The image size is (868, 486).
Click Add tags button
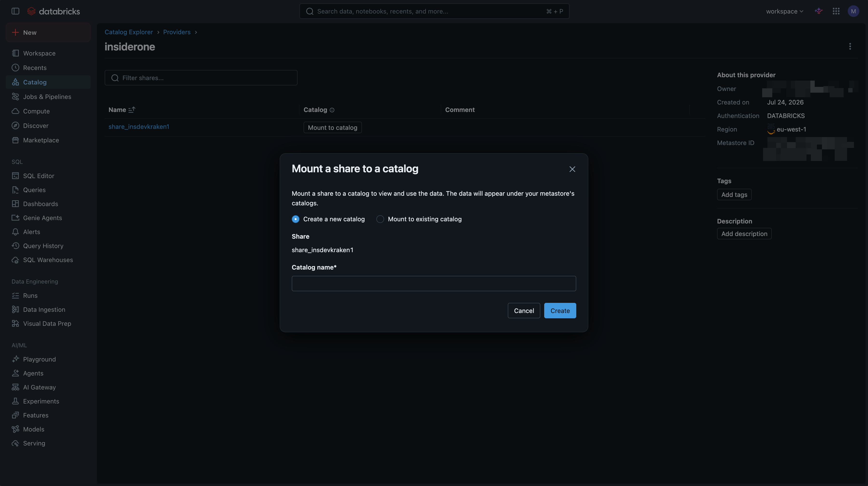point(734,194)
